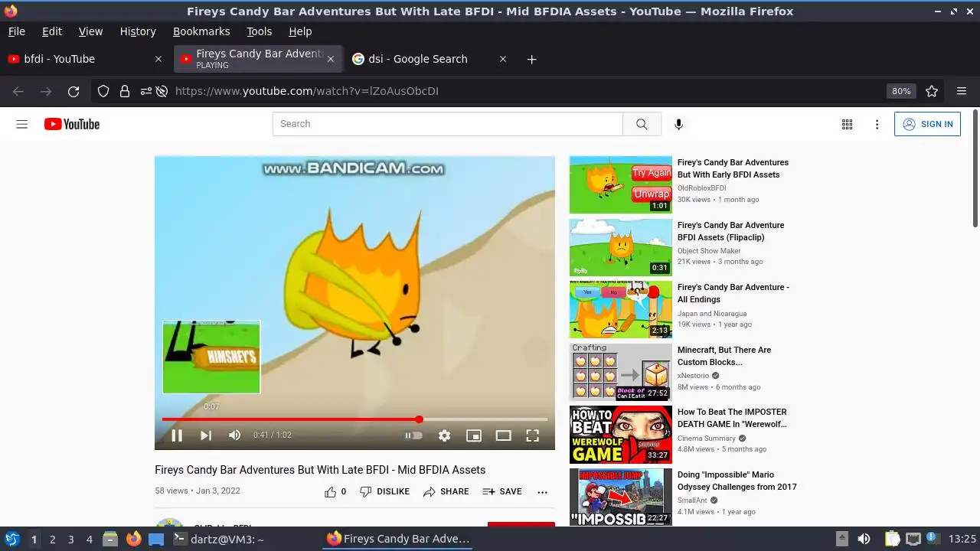Open the xNestorio channel link
980x551 pixels.
pos(693,376)
